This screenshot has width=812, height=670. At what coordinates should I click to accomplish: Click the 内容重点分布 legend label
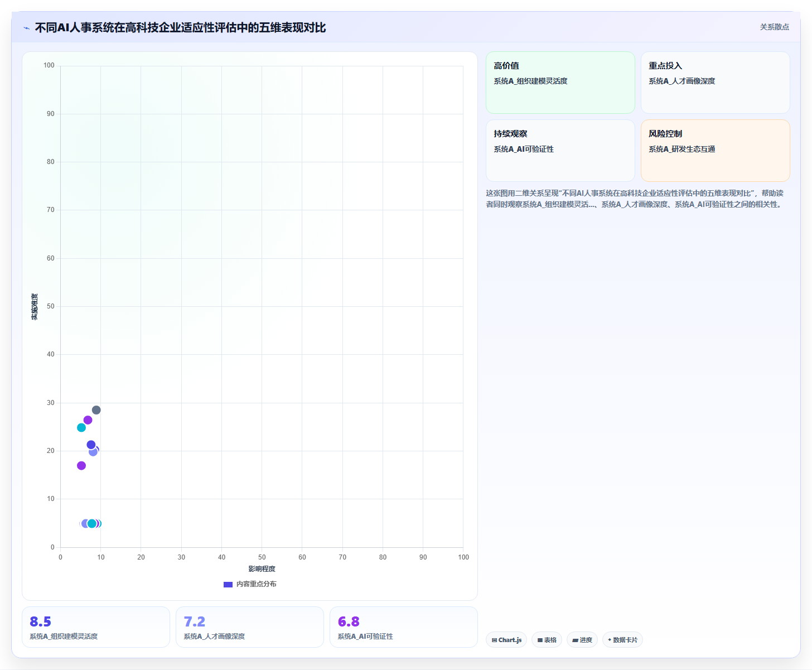(256, 584)
